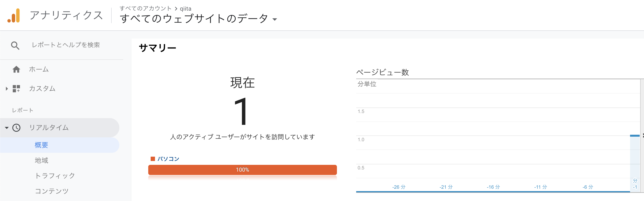Open the 地域 realtime report
This screenshot has height=201, width=644.
point(41,161)
